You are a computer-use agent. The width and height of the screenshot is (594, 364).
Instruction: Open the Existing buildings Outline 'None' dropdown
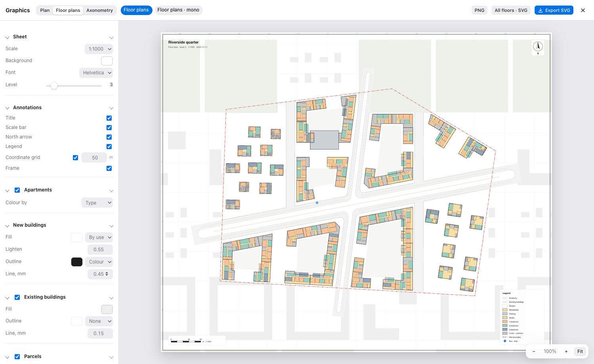pos(99,321)
